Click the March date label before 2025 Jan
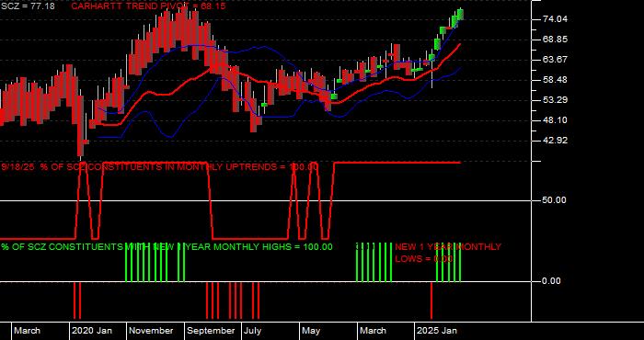The image size is (644, 340). (x=374, y=331)
